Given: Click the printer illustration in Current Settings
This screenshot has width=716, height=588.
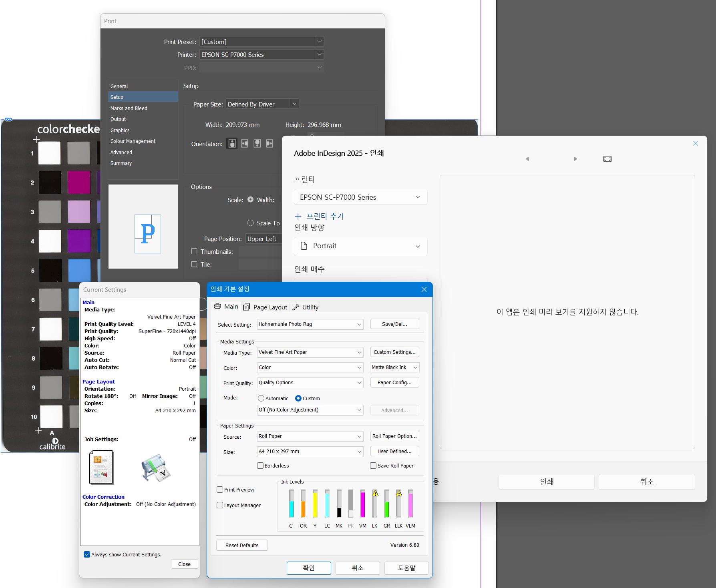Looking at the screenshot, I should pyautogui.click(x=156, y=468).
